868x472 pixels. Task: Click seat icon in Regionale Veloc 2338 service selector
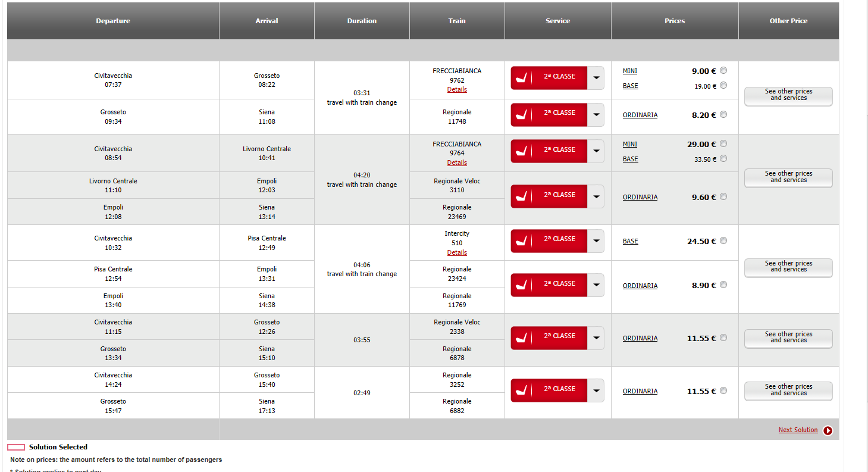click(x=521, y=338)
